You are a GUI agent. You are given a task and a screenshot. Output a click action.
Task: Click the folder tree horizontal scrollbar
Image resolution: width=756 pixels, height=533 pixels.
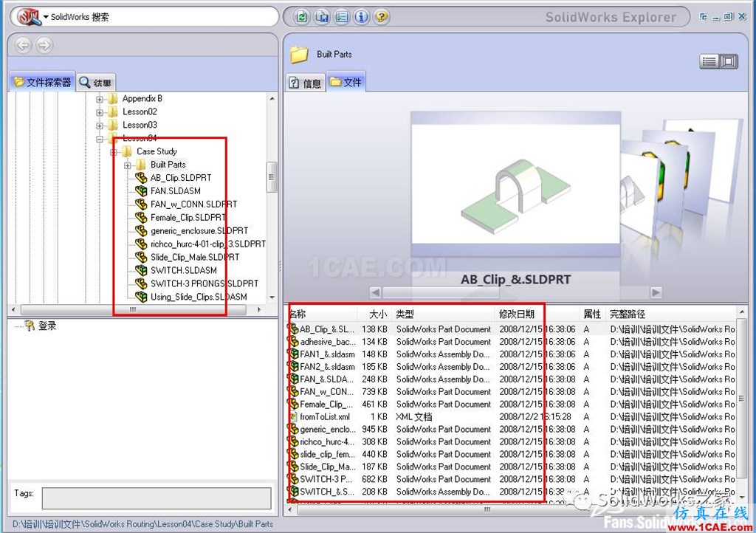pos(133,309)
